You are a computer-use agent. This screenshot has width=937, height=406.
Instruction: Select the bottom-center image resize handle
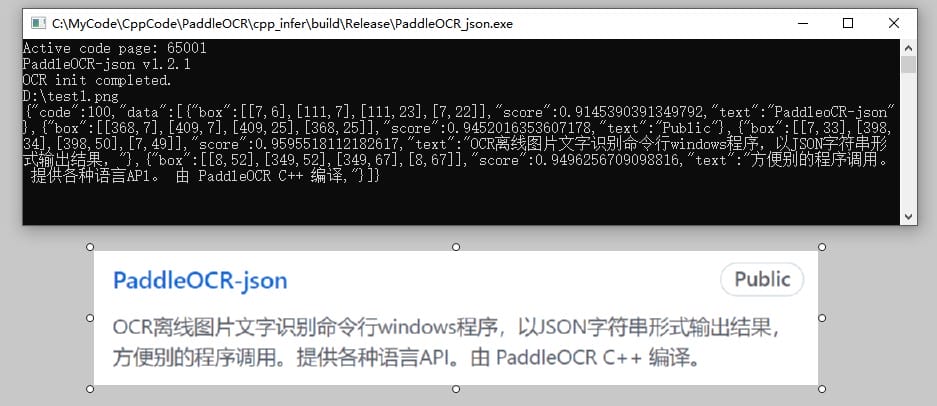click(456, 389)
